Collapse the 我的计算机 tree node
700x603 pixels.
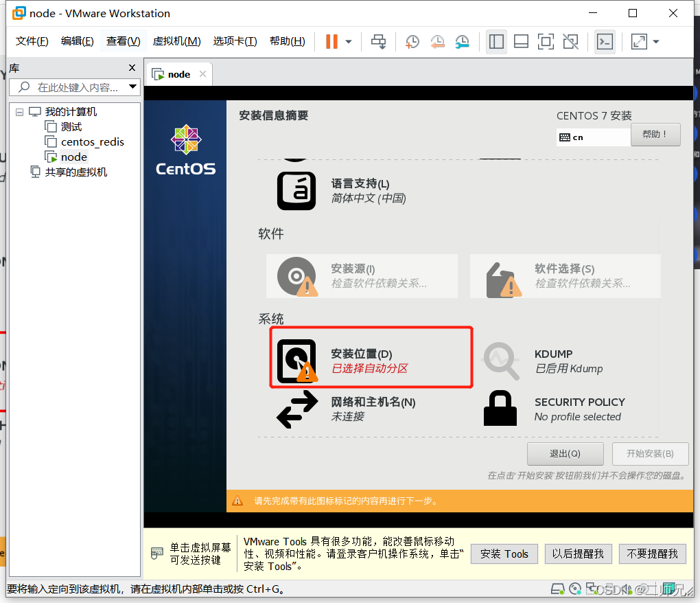tap(20, 111)
